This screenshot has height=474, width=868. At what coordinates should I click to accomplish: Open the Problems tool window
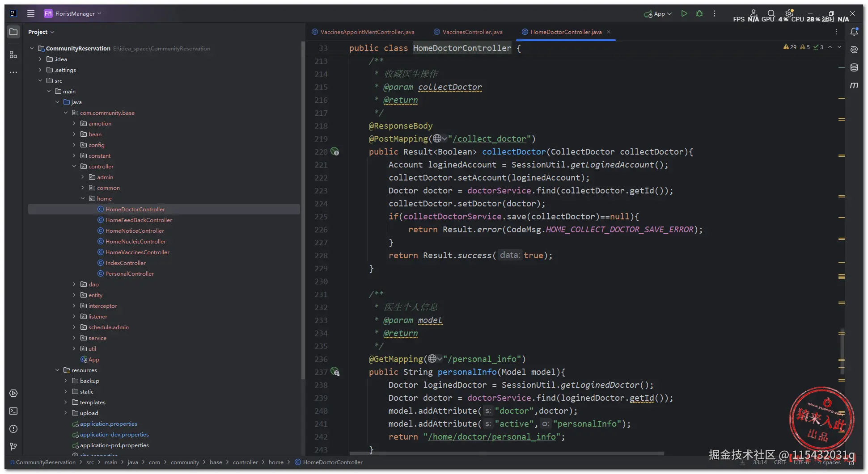tap(13, 429)
